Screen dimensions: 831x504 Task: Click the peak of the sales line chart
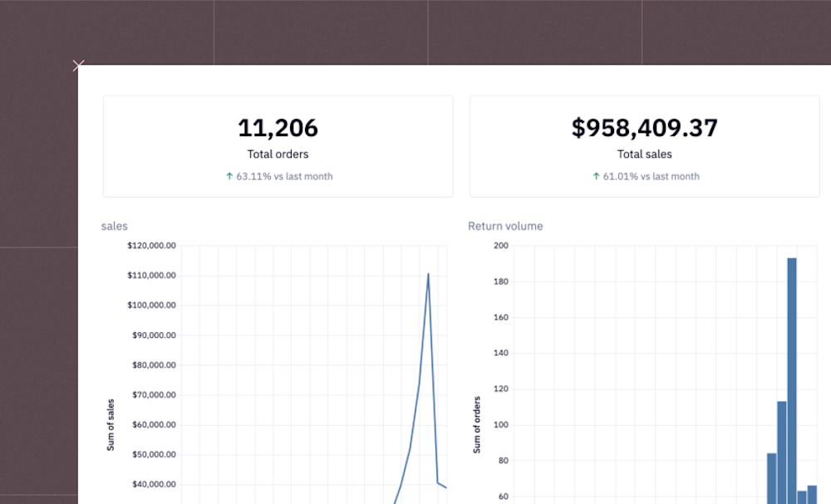429,274
